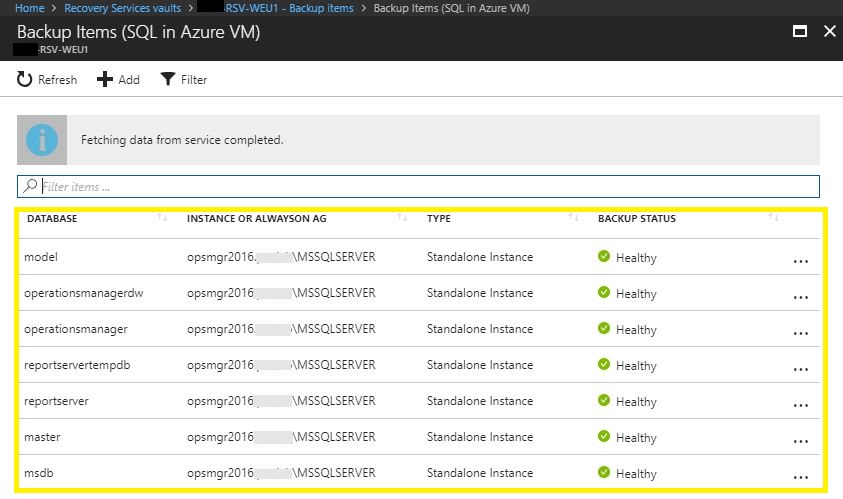Open more options for msdb row

tap(801, 477)
